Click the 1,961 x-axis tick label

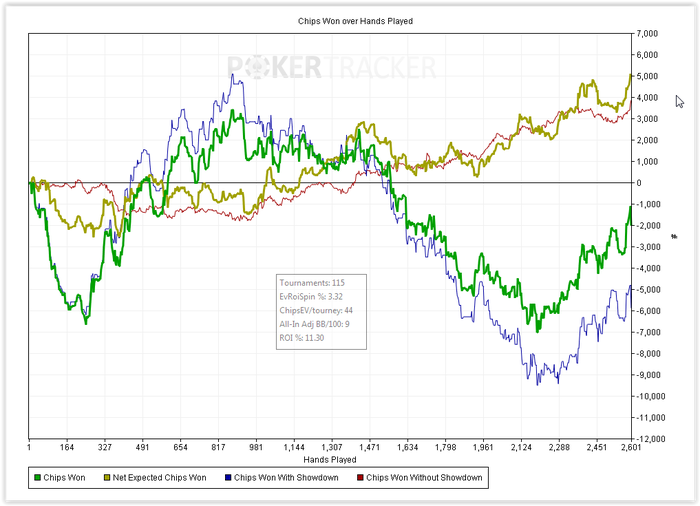click(483, 447)
